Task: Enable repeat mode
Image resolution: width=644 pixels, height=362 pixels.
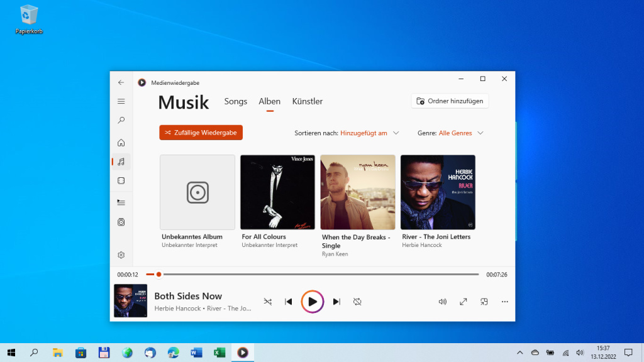Action: (x=357, y=302)
